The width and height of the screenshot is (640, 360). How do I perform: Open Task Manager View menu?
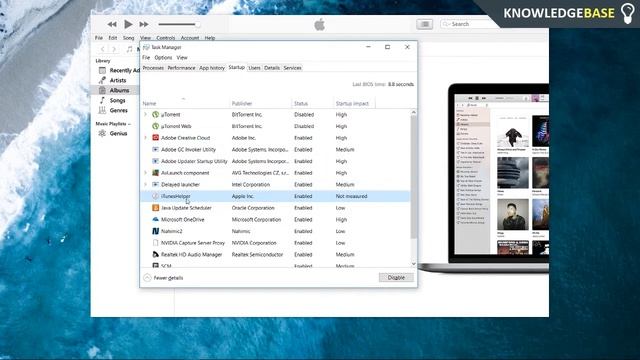point(182,58)
